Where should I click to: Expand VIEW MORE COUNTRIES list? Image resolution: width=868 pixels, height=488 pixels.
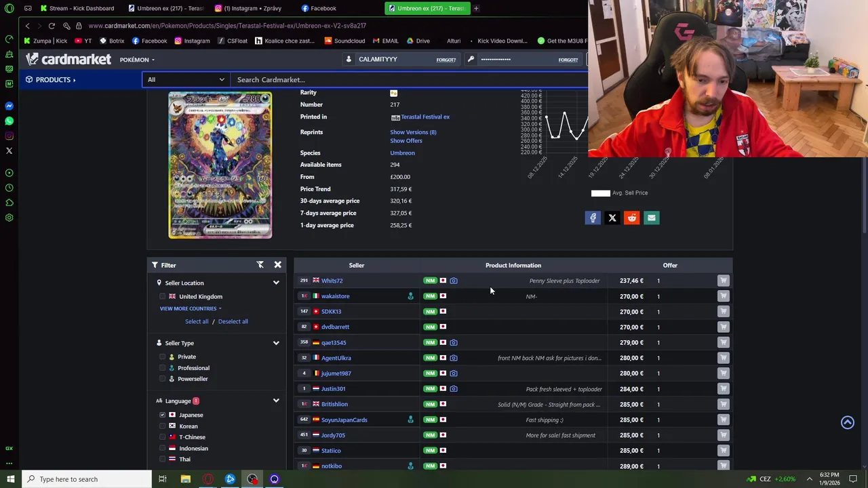tap(191, 308)
